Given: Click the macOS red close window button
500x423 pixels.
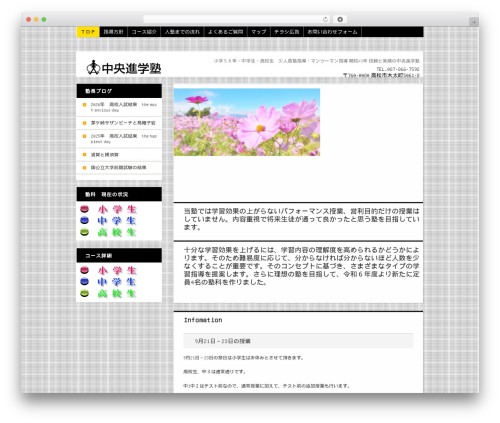Looking at the screenshot, I should [x=29, y=20].
